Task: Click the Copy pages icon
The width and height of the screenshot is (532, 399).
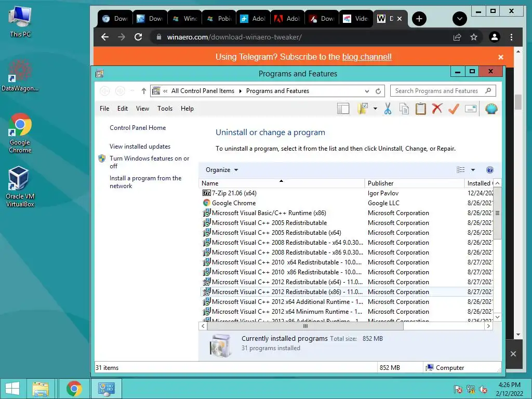Action: pos(404,109)
